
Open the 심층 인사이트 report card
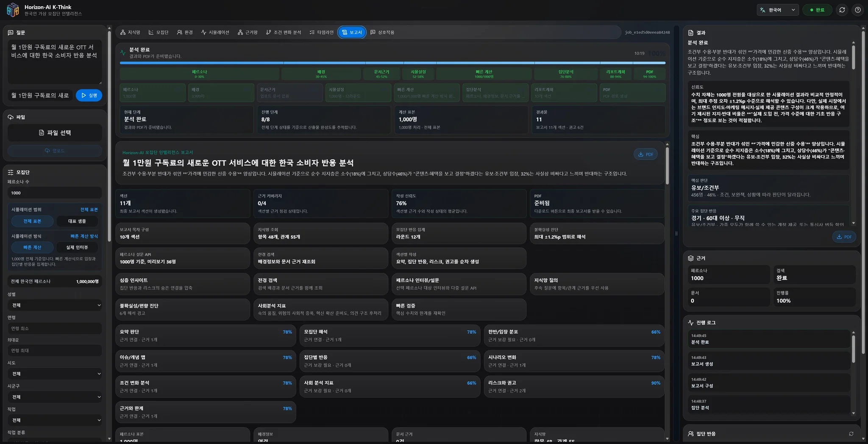[x=183, y=284]
